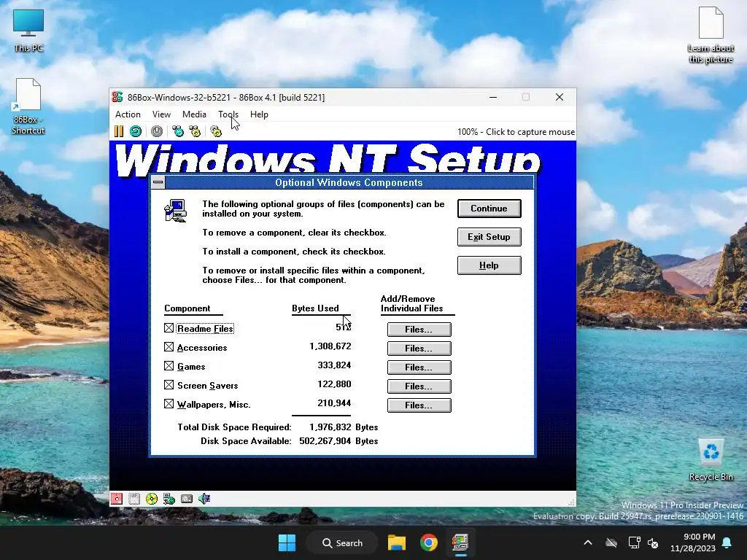Open the notification bell icon
Viewport: 747px width, 560px height.
click(x=727, y=542)
